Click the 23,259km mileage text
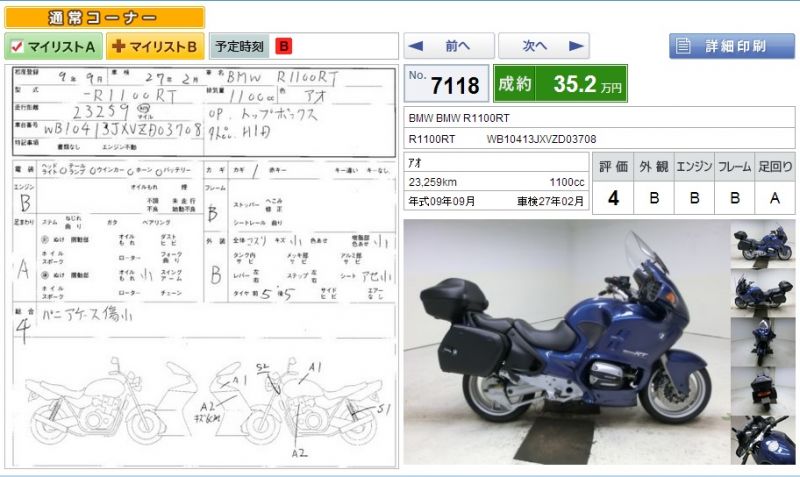Viewport: 800px width, 477px height. coord(432,182)
